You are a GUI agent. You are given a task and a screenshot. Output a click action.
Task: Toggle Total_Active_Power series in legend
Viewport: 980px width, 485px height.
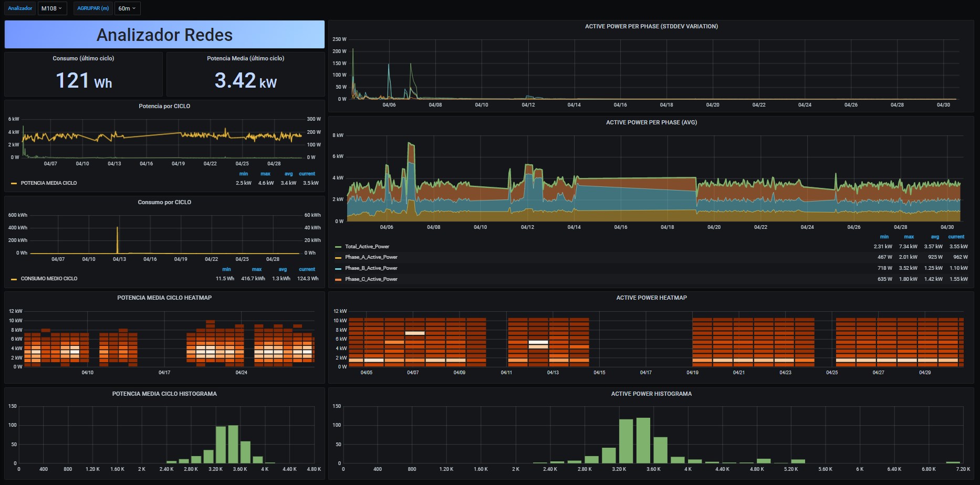[x=367, y=247]
